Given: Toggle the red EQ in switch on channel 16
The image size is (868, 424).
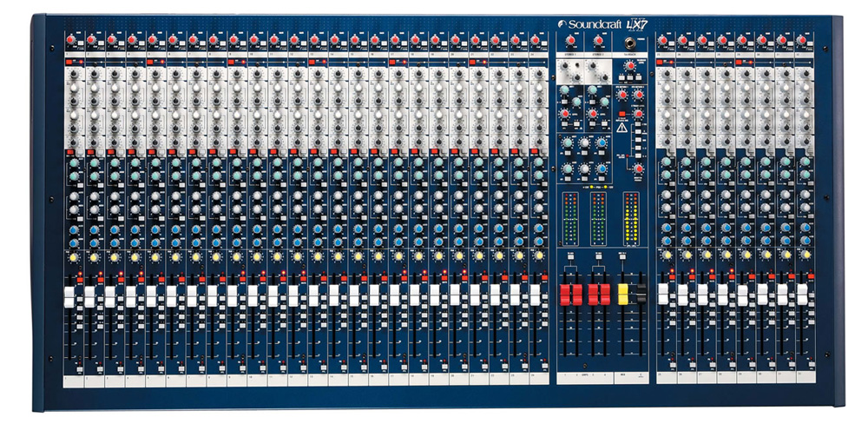Looking at the screenshot, I should (375, 151).
